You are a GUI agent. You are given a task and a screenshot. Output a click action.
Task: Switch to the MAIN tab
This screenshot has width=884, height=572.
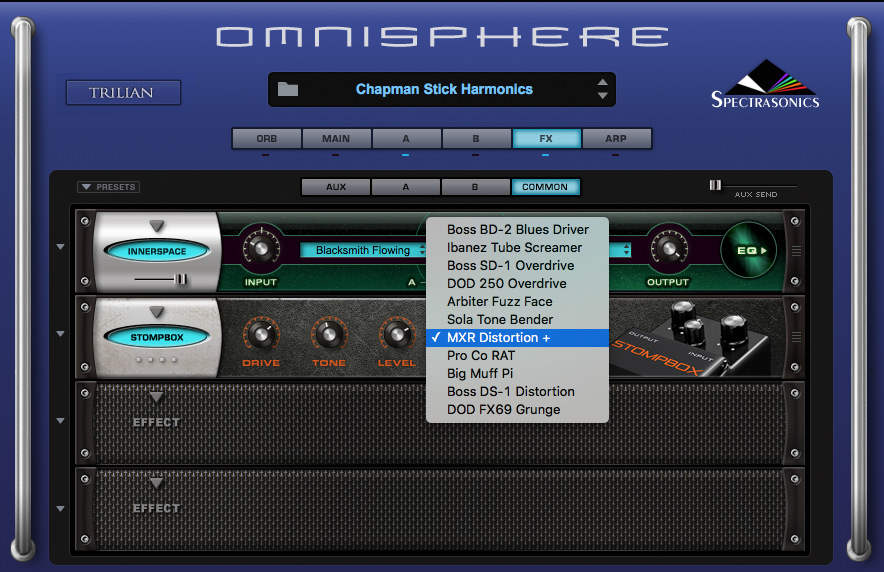[336, 139]
